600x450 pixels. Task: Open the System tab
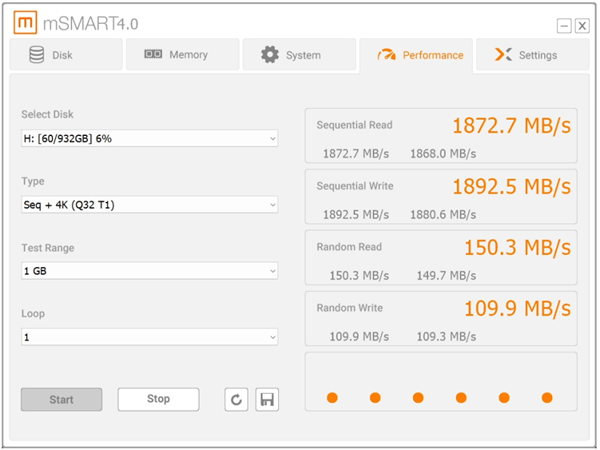point(299,55)
